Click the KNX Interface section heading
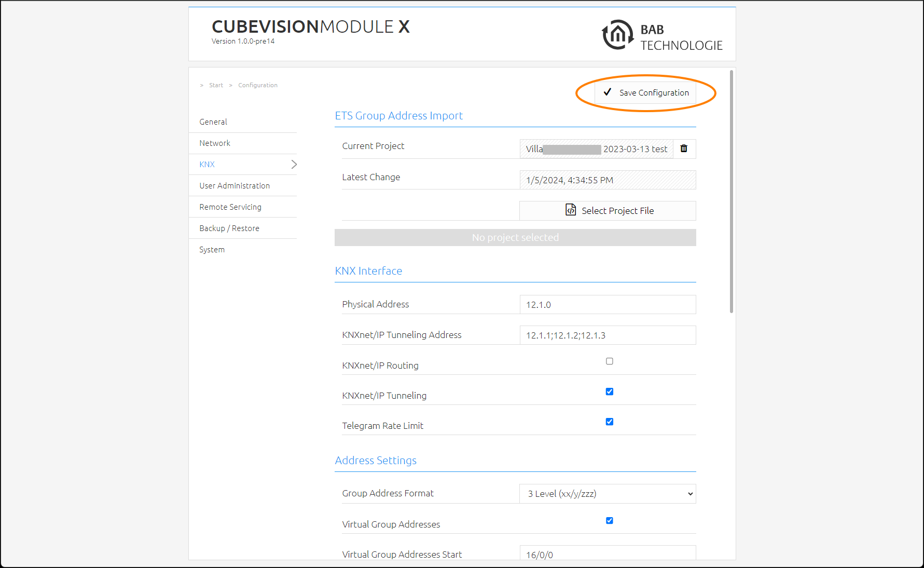This screenshot has height=568, width=924. (x=368, y=271)
